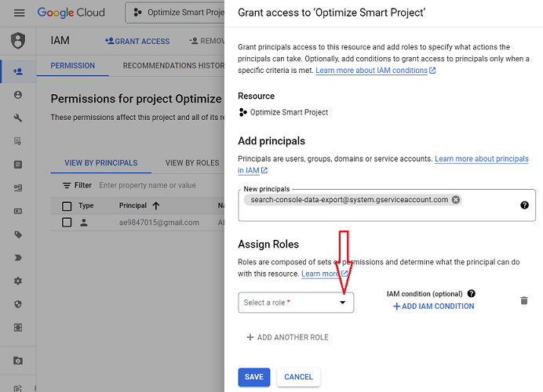Image resolution: width=543 pixels, height=392 pixels.
Task: Open the Tags arrow-shaped sidebar icon
Action: pos(18,258)
